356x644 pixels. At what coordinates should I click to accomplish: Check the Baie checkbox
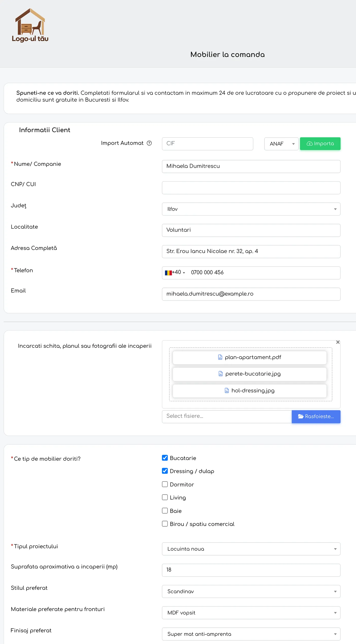(165, 511)
